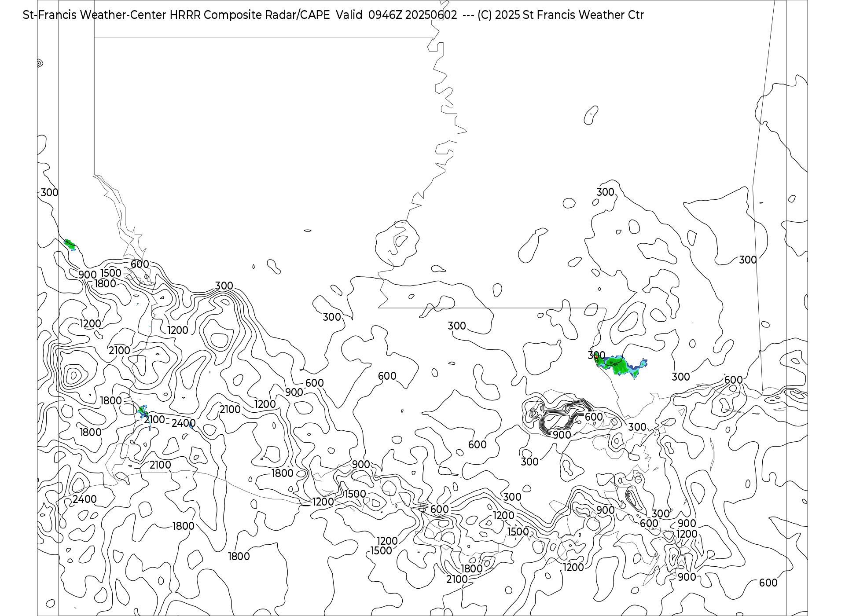The height and width of the screenshot is (616, 845).
Task: Click the 2400 label immediately beside a 2100 label
Action: (184, 423)
